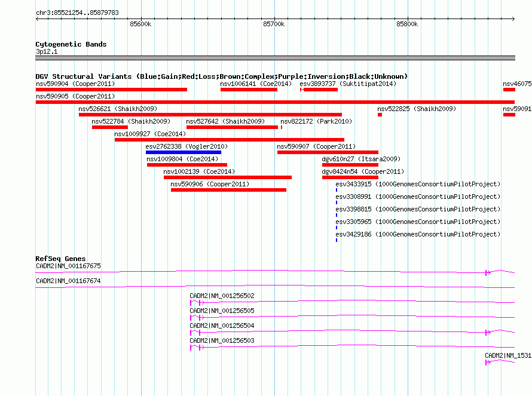
Task: Select the nsv59091 partial label at right edge
Action: (x=517, y=109)
